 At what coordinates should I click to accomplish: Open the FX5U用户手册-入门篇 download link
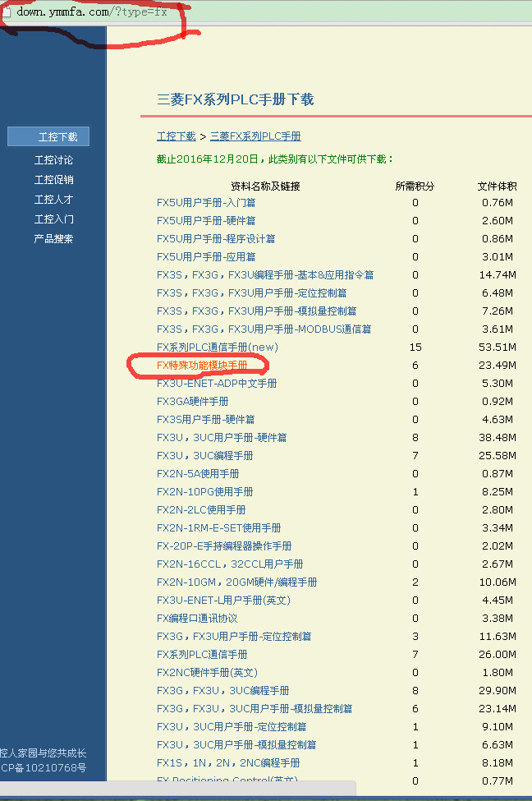pyautogui.click(x=206, y=203)
